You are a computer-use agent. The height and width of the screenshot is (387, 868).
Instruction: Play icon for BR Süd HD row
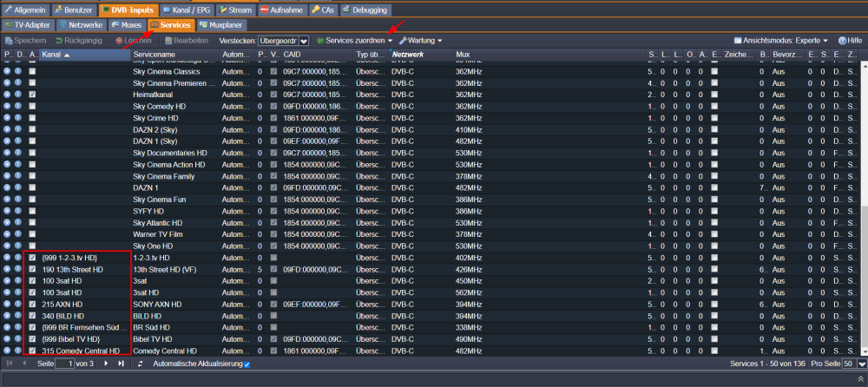pos(7,327)
